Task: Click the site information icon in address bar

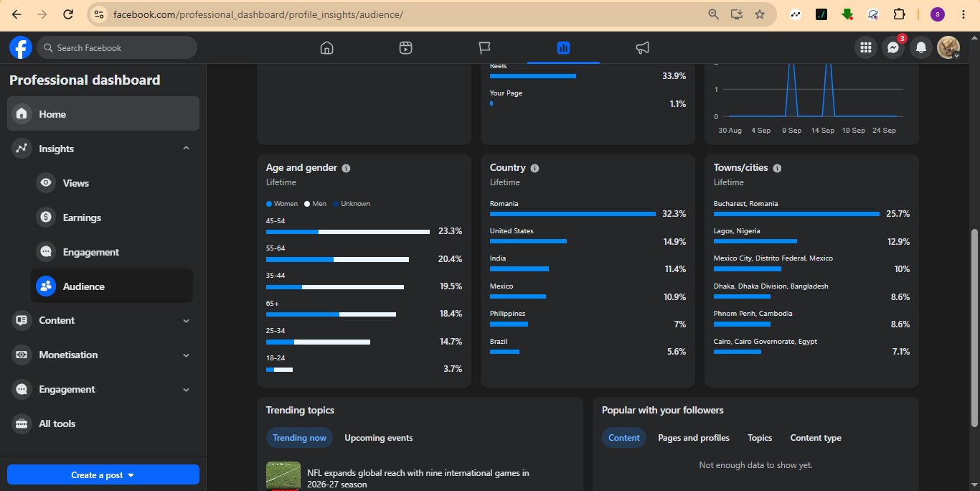Action: (x=100, y=14)
